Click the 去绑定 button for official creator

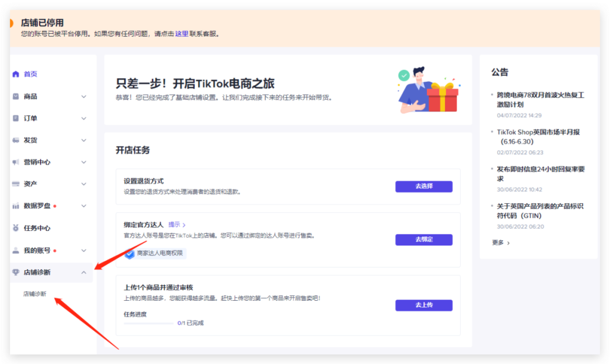click(x=424, y=239)
